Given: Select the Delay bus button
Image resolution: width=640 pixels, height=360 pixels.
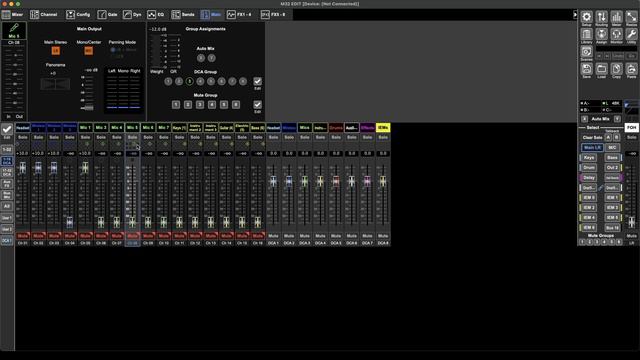Looking at the screenshot, I should tap(589, 178).
